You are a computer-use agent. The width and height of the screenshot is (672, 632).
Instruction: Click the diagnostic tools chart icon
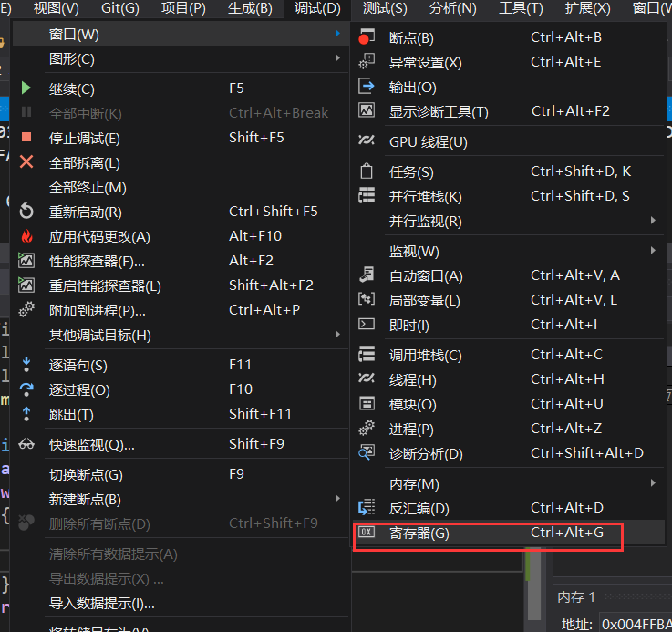tap(367, 110)
